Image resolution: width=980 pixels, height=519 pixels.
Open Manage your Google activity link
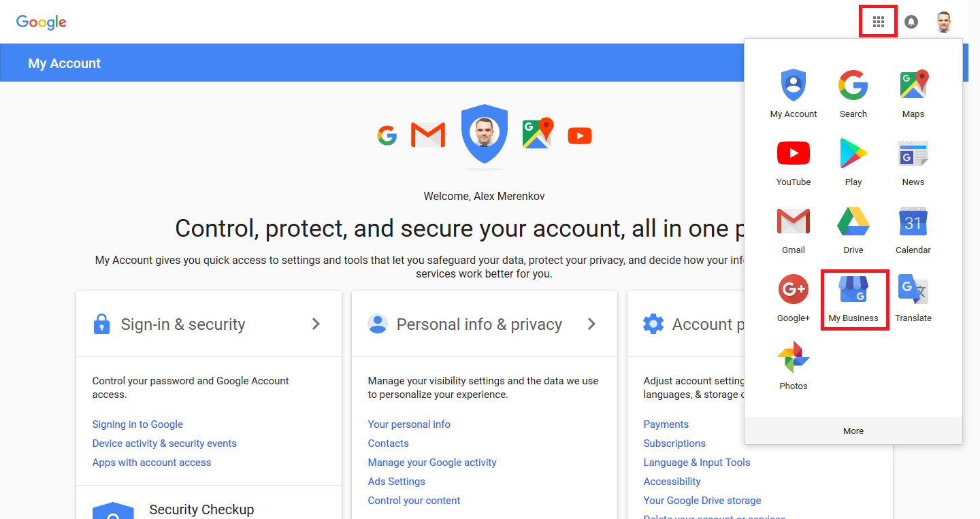432,463
